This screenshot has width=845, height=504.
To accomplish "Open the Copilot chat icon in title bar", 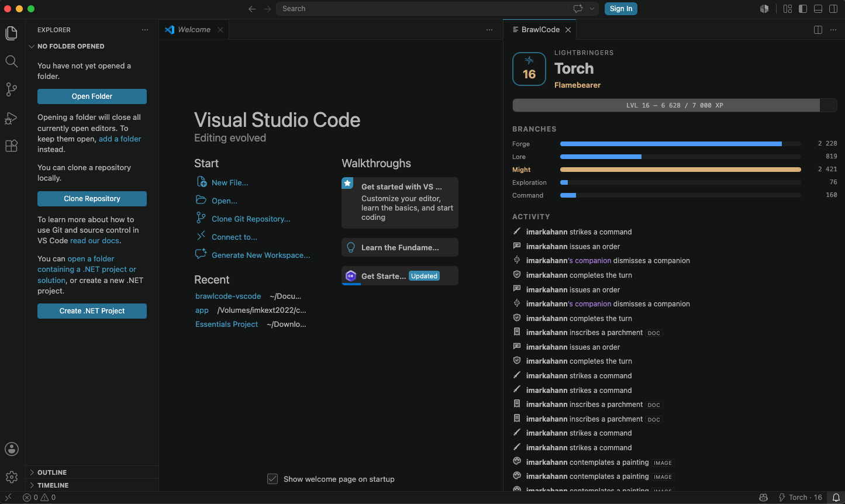I will (x=578, y=9).
